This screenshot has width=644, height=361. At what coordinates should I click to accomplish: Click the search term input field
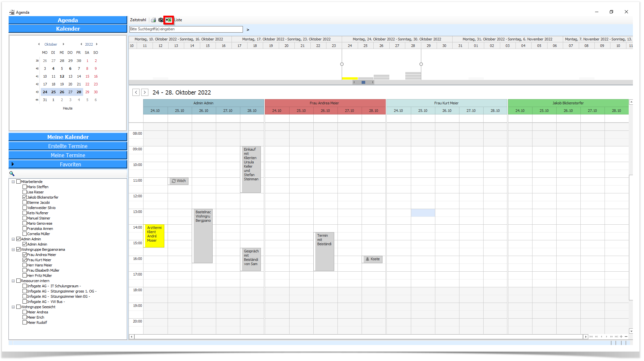(186, 29)
